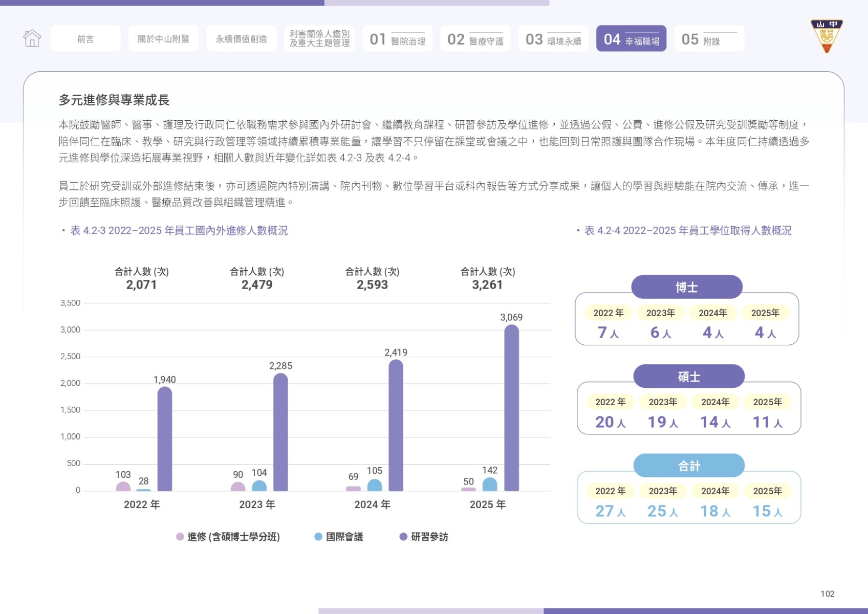Click the 2025 國際會議 bar labeled 142
The image size is (868, 614).
tap(490, 485)
